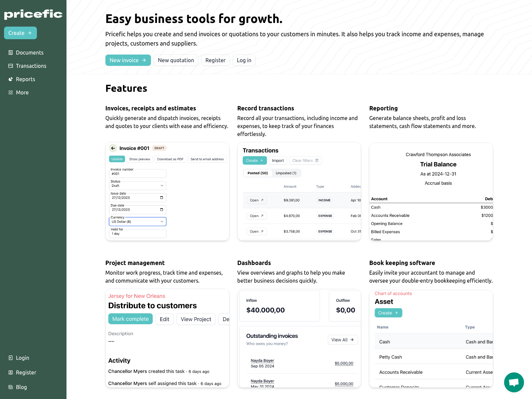Open Reports from the sidebar
This screenshot has height=399, width=532.
tap(25, 79)
